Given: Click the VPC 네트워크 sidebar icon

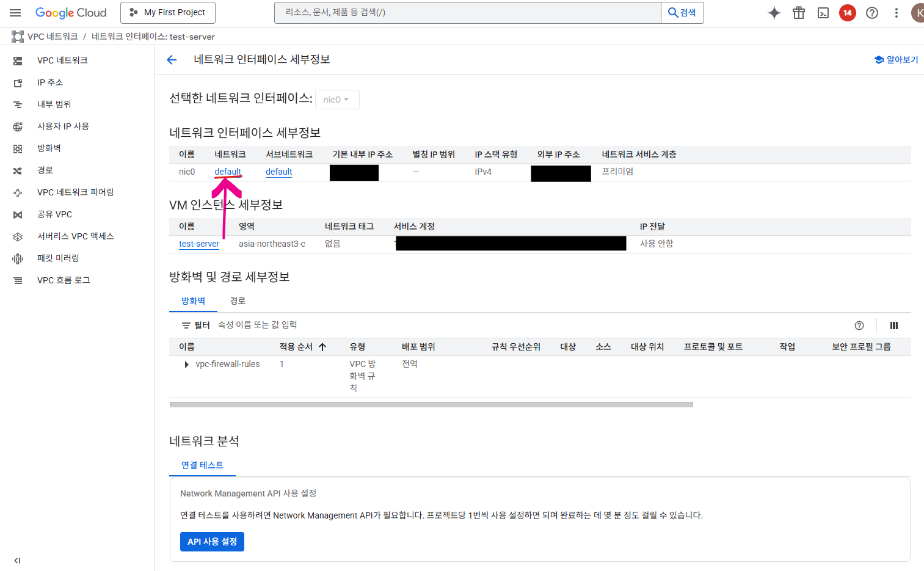Looking at the screenshot, I should tap(18, 60).
